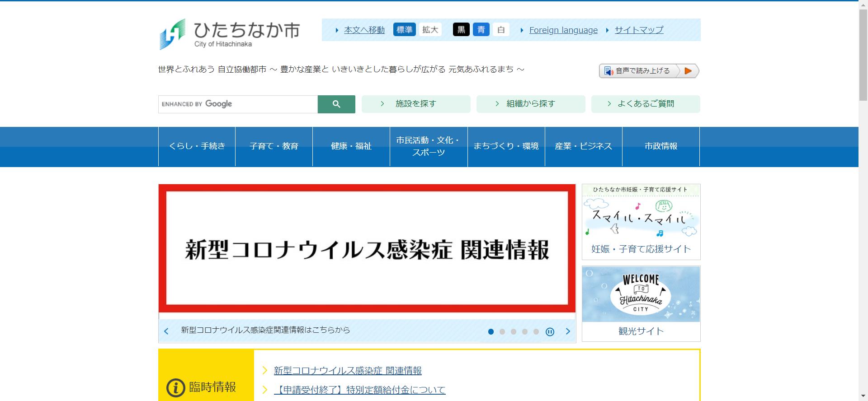This screenshot has height=401, width=868.
Task: Open Welcome to Hitachinaka 観光サイト banner
Action: click(641, 303)
